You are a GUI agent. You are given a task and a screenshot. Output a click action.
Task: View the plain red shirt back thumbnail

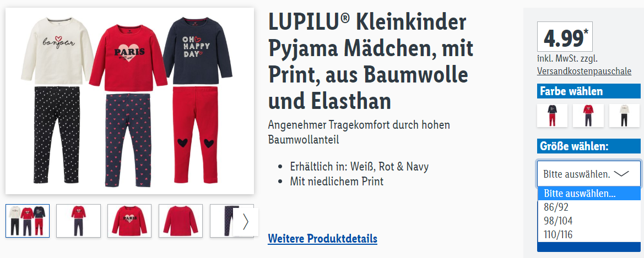click(181, 221)
